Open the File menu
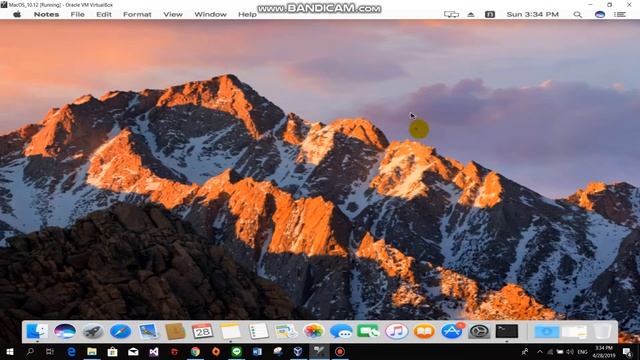This screenshot has width=640, height=360. click(x=78, y=14)
